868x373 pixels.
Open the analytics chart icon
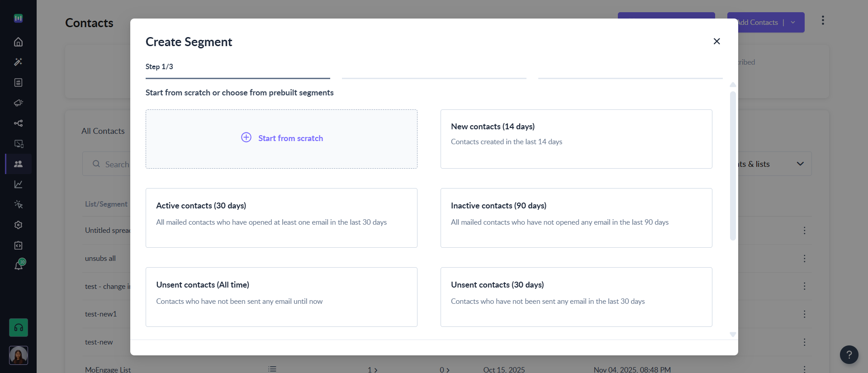[x=18, y=184]
